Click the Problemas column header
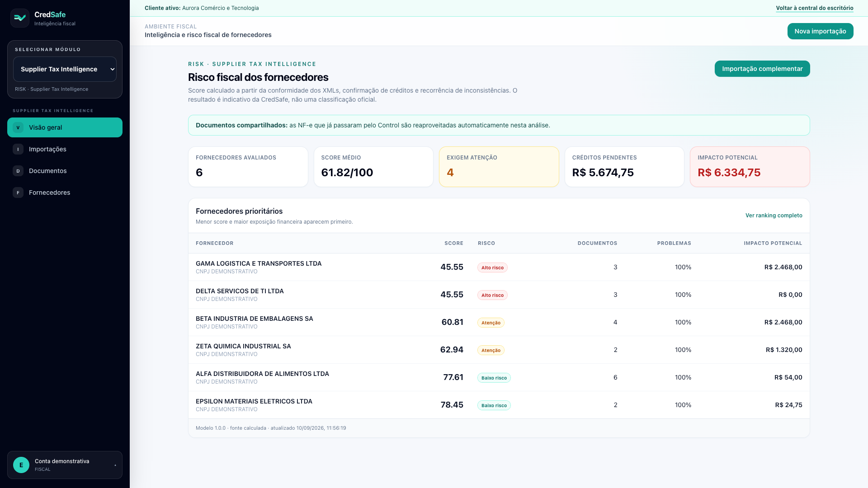 (674, 243)
